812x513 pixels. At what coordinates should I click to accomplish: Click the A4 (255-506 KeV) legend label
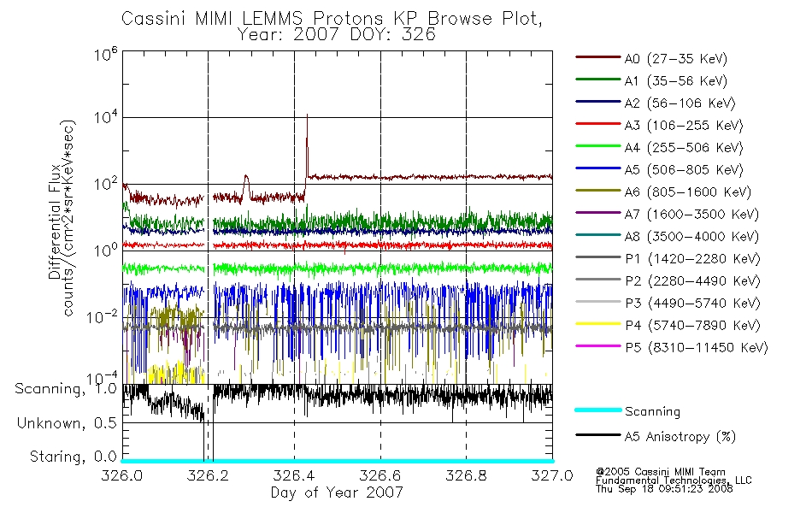pos(684,148)
